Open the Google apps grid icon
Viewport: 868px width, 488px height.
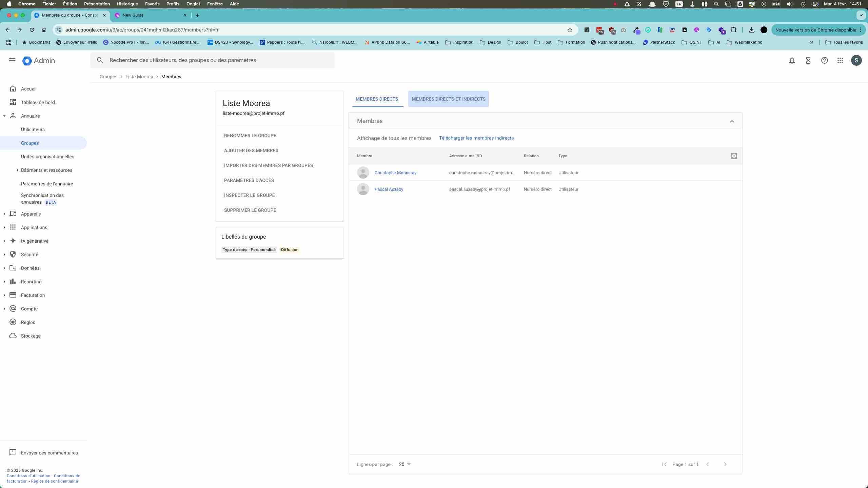coord(840,60)
